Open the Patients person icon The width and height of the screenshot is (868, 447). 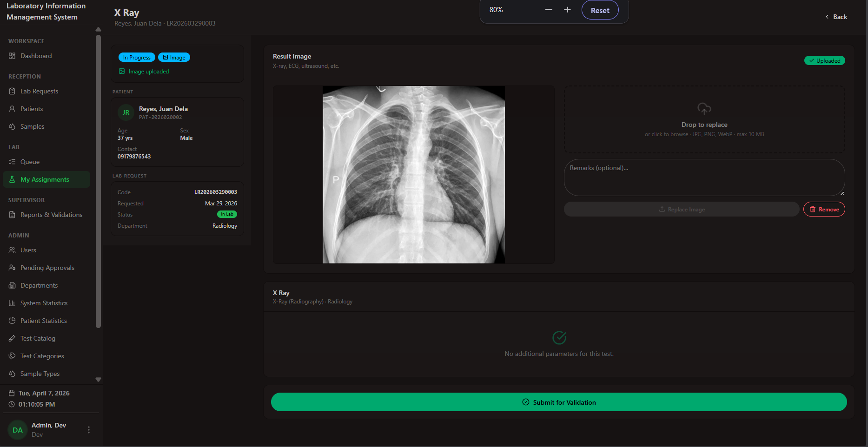pos(12,109)
